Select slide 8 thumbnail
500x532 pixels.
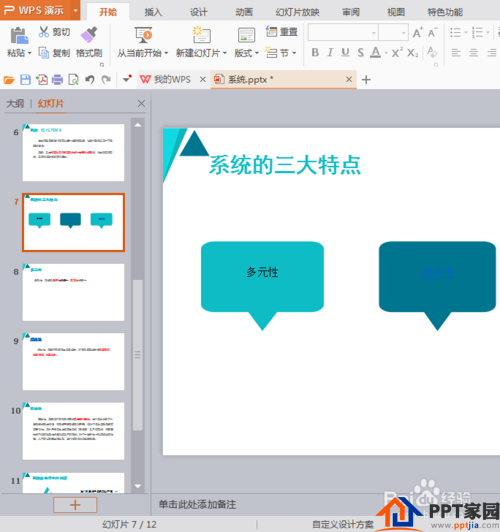tap(73, 292)
